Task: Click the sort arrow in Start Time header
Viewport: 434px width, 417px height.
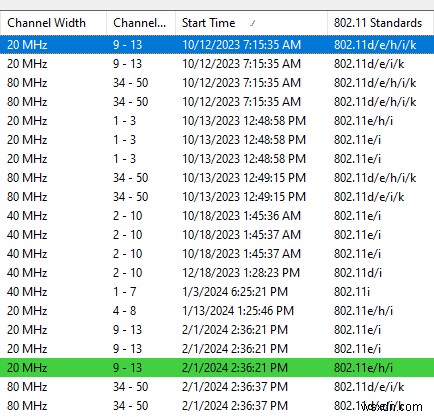Action: pyautogui.click(x=253, y=23)
